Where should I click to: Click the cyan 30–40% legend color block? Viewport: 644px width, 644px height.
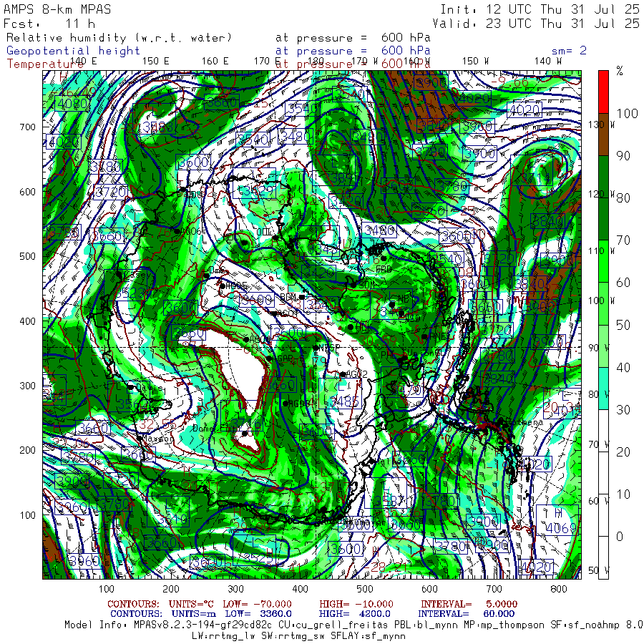coord(603,388)
